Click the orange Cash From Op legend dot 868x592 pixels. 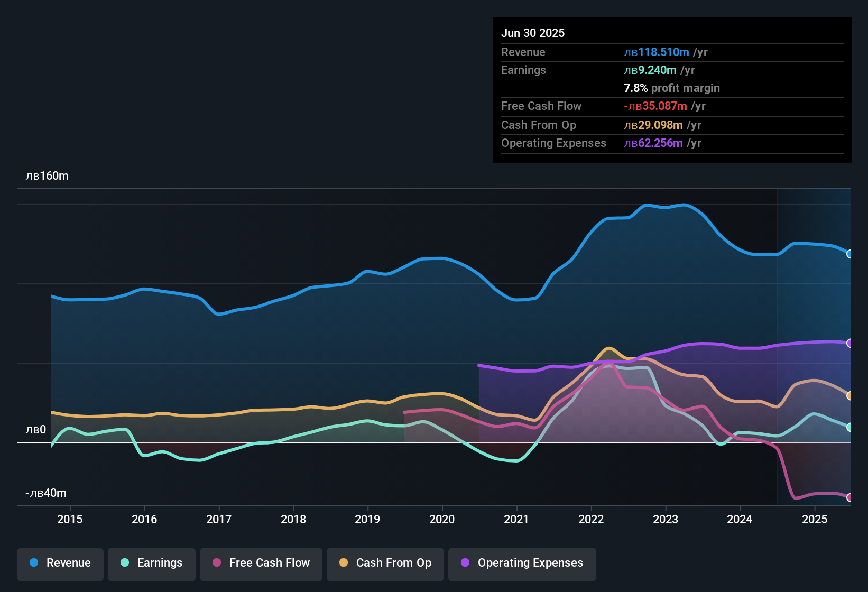(343, 563)
